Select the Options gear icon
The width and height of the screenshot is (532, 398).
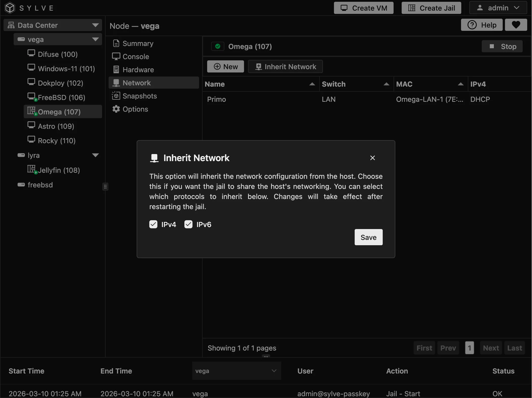click(116, 109)
